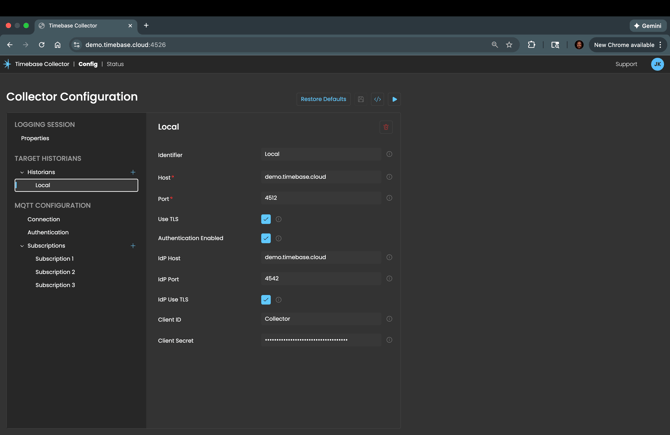Collapse the Historians tree node
670x435 pixels.
click(x=22, y=172)
